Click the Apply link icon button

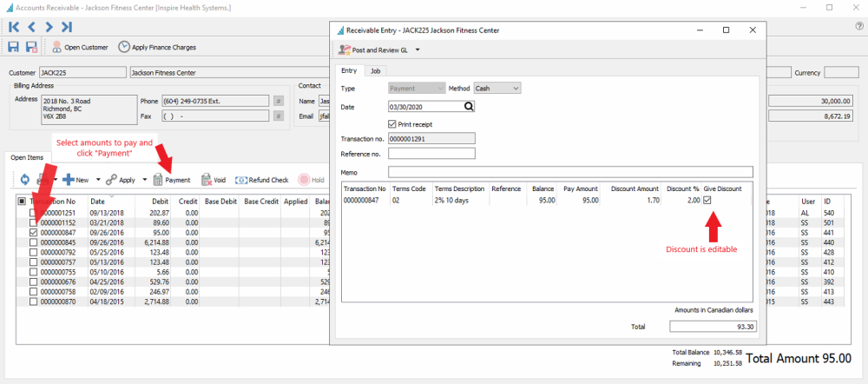120,180
